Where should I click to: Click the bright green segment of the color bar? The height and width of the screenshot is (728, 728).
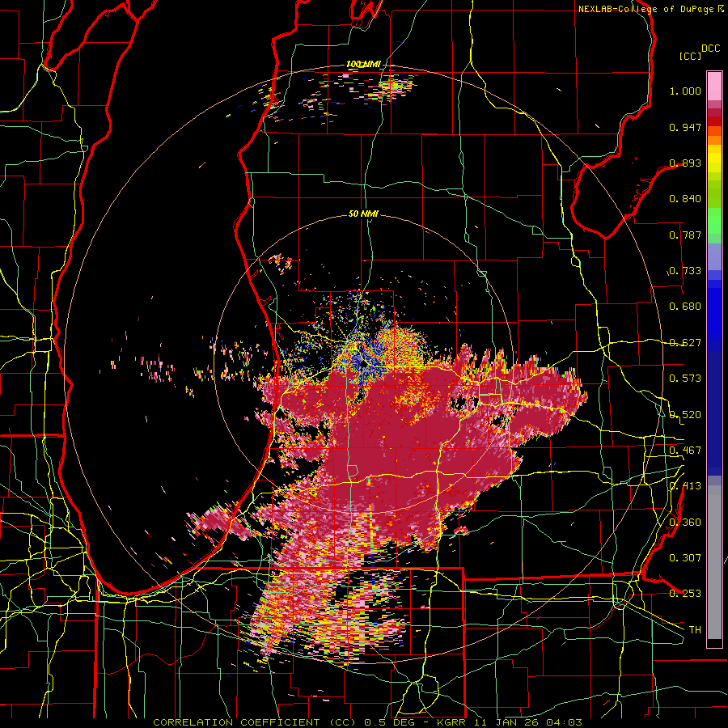pyautogui.click(x=714, y=221)
